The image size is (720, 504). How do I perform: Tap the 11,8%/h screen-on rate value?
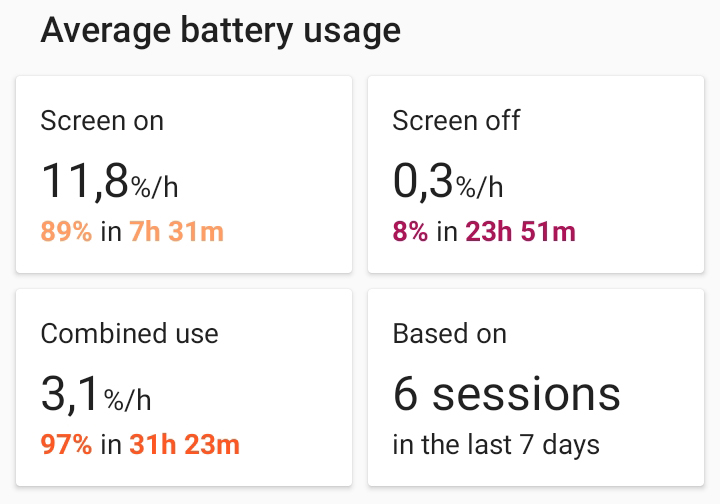109,181
